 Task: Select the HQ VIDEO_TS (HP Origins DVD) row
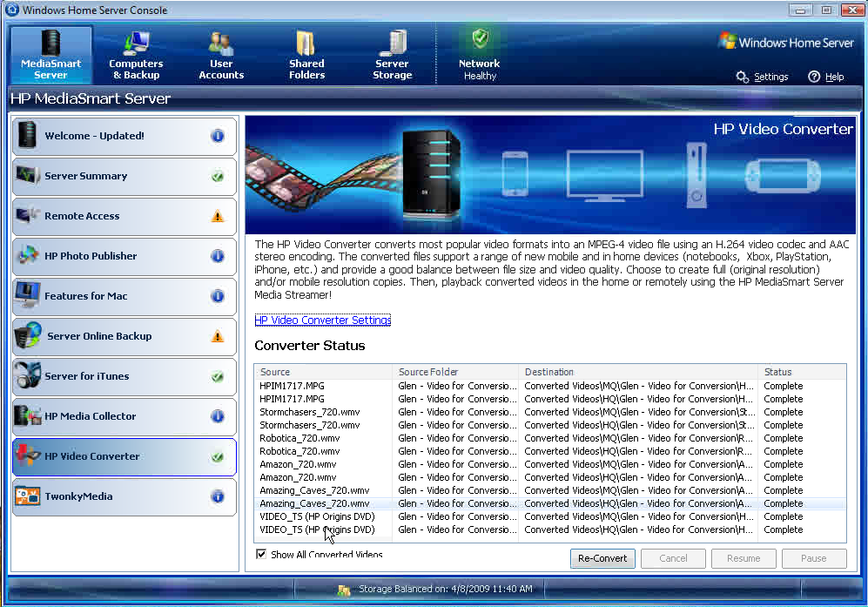pyautogui.click(x=550, y=530)
